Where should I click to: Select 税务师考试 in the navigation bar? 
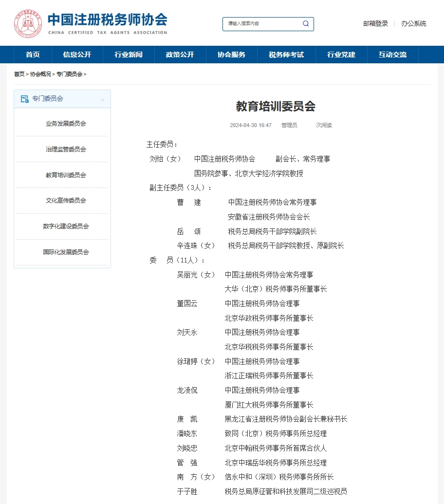click(286, 55)
